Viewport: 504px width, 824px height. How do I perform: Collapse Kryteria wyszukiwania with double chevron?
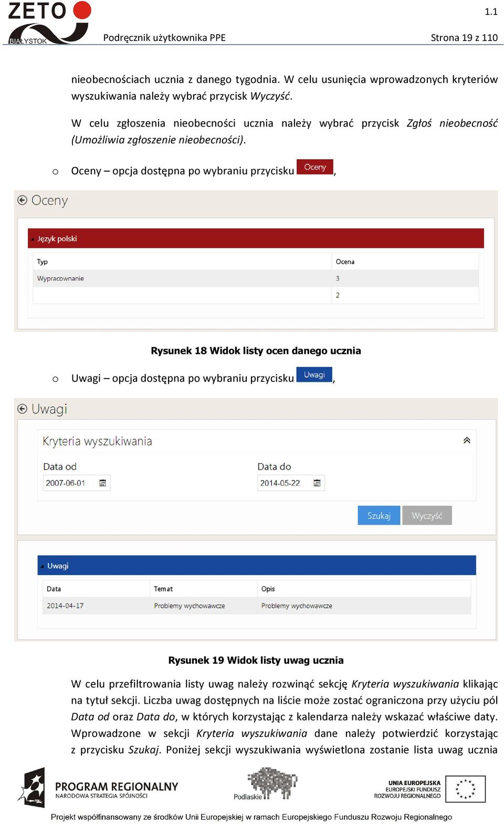pos(467,441)
